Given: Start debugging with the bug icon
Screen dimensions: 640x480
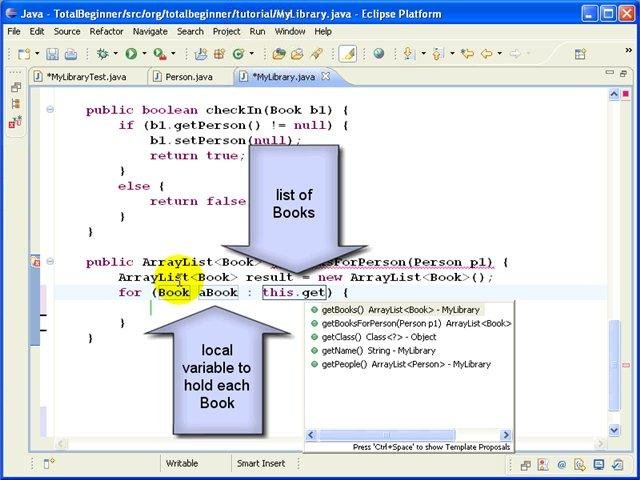Looking at the screenshot, I should pyautogui.click(x=102, y=53).
